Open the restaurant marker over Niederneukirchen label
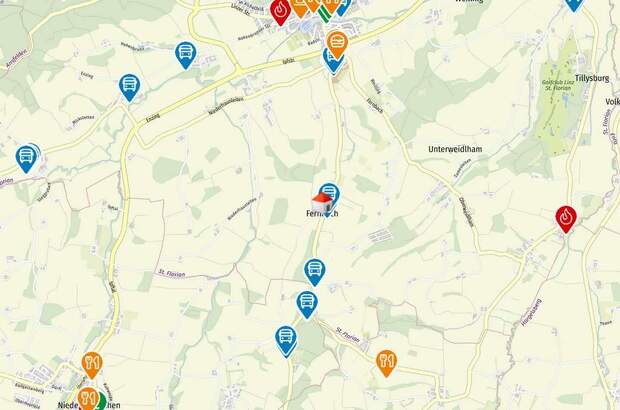 pyautogui.click(x=87, y=398)
